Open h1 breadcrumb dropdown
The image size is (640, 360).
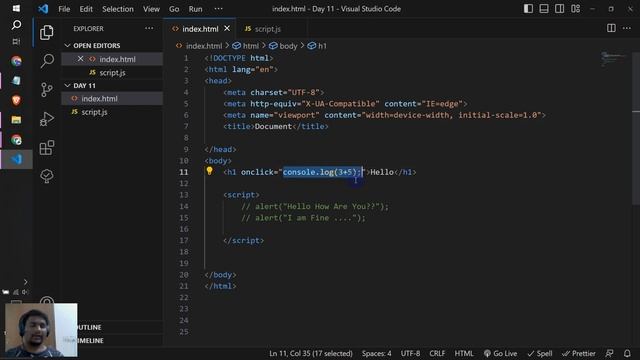[x=317, y=46]
